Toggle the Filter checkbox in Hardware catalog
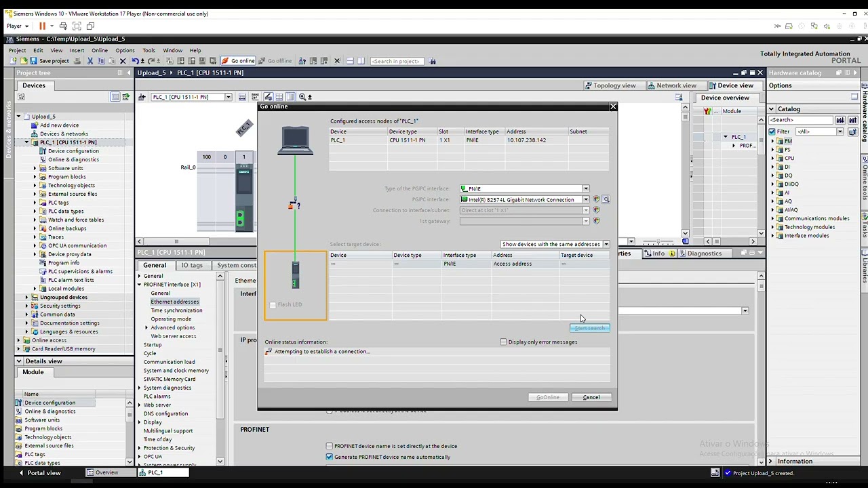 click(x=772, y=131)
